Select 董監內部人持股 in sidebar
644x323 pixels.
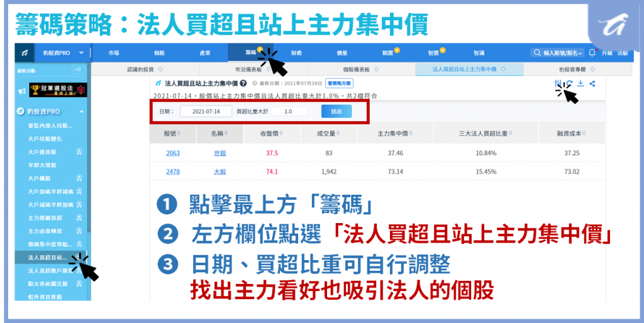(x=50, y=126)
